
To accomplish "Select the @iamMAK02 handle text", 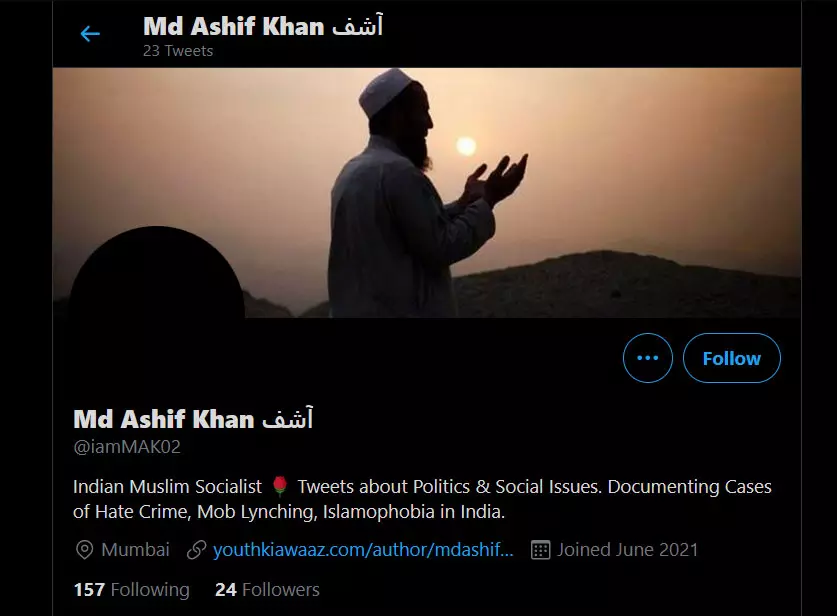I will click(x=127, y=446).
